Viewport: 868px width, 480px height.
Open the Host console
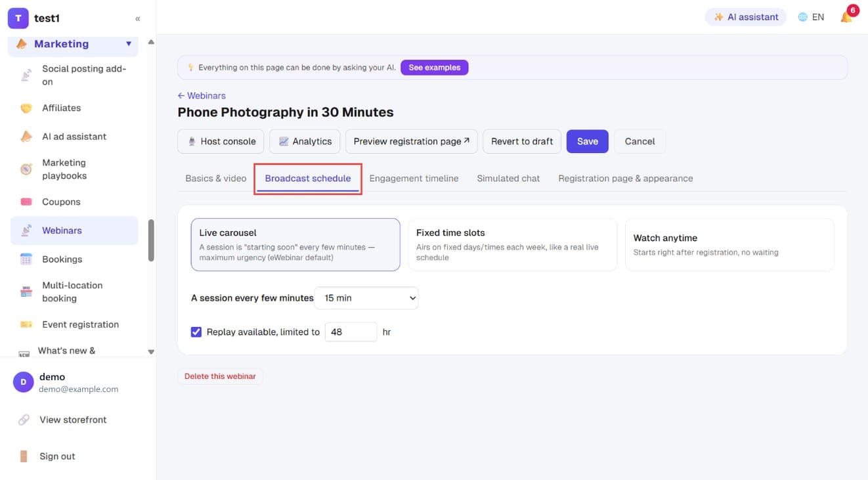tap(221, 141)
